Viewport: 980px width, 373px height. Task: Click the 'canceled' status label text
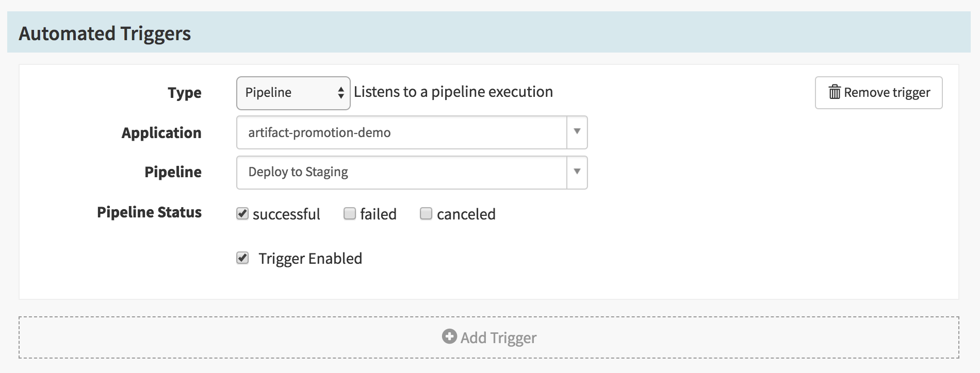(466, 214)
